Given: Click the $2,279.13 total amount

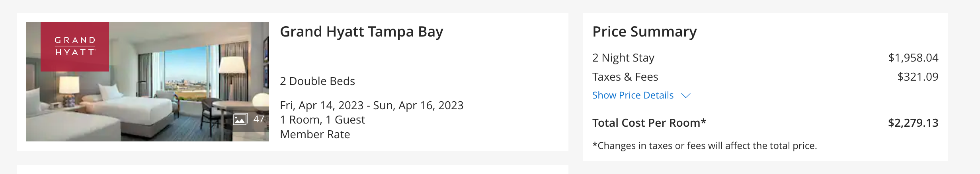Looking at the screenshot, I should (913, 123).
